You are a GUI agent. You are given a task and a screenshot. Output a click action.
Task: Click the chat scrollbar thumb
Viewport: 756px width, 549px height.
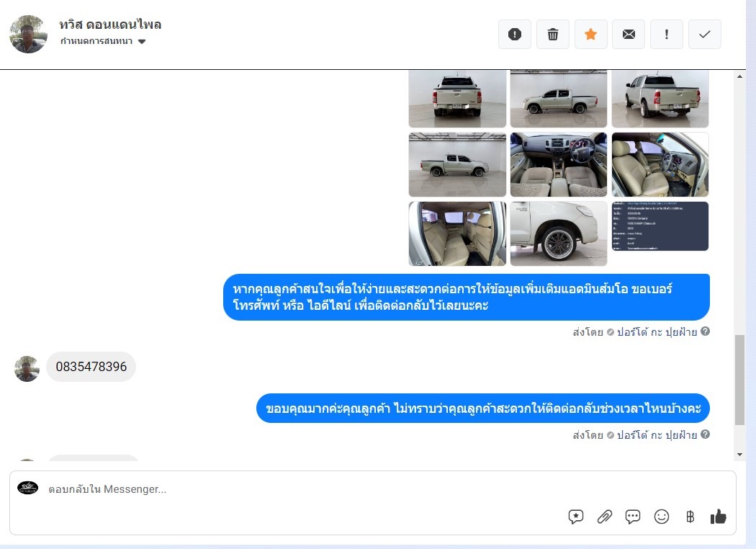click(x=739, y=380)
